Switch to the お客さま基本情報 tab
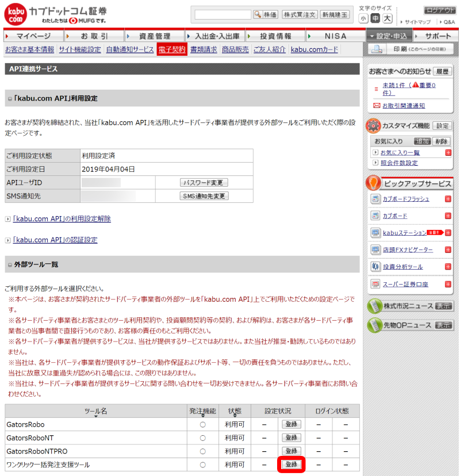This screenshot has width=460, height=476. 29,49
